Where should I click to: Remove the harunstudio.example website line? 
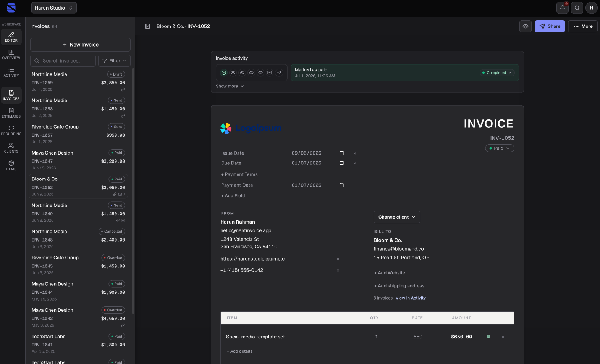[338, 259]
